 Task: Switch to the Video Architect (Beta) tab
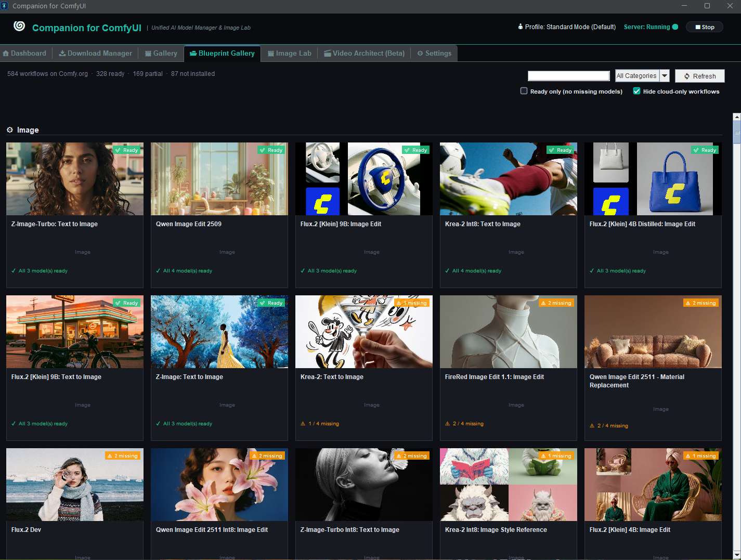(364, 53)
